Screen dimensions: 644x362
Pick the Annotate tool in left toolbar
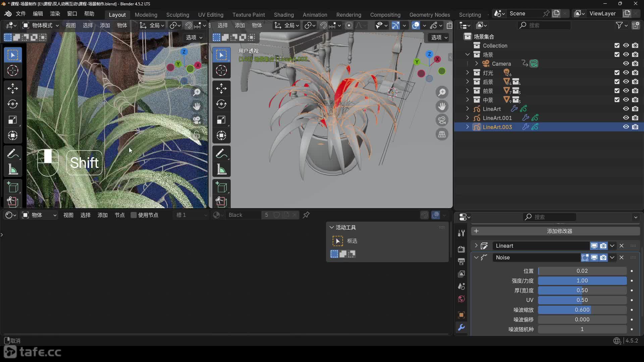pyautogui.click(x=13, y=154)
